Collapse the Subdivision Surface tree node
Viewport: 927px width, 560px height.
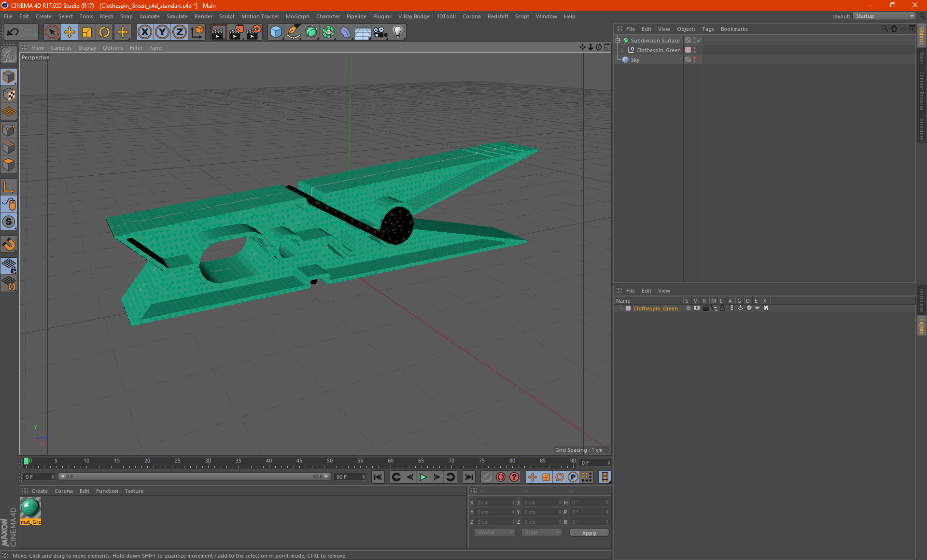click(618, 41)
